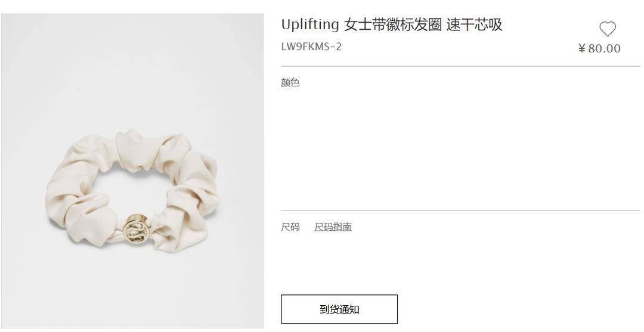Add the scrunchie to wishlist via heart icon

tap(608, 29)
